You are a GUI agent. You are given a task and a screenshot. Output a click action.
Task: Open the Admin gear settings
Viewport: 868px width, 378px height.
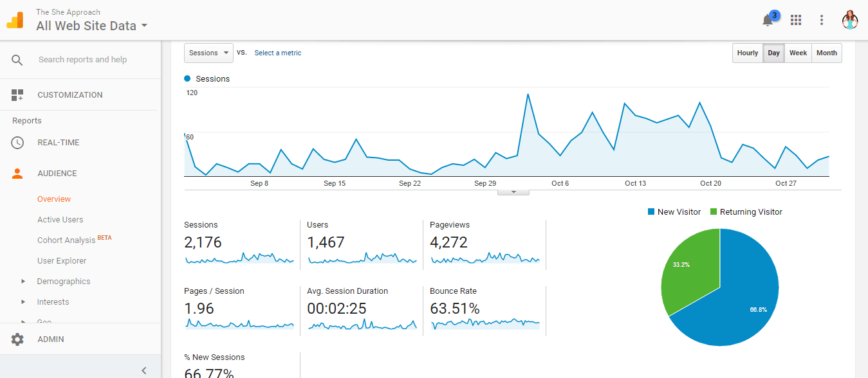(x=19, y=339)
